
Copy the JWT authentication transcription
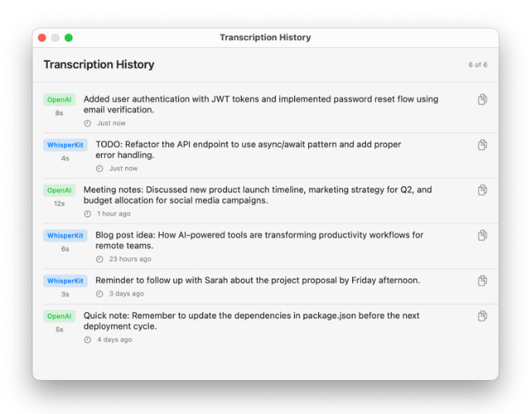(482, 100)
